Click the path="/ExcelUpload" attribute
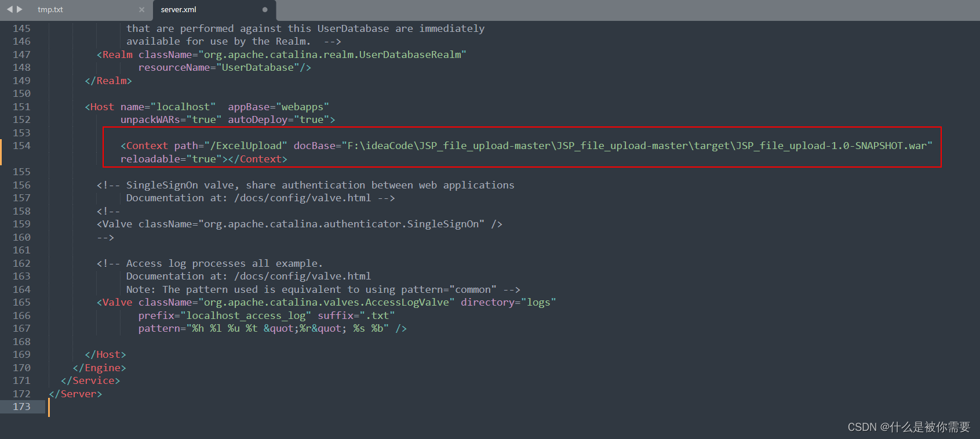The height and width of the screenshot is (439, 980). pyautogui.click(x=231, y=146)
